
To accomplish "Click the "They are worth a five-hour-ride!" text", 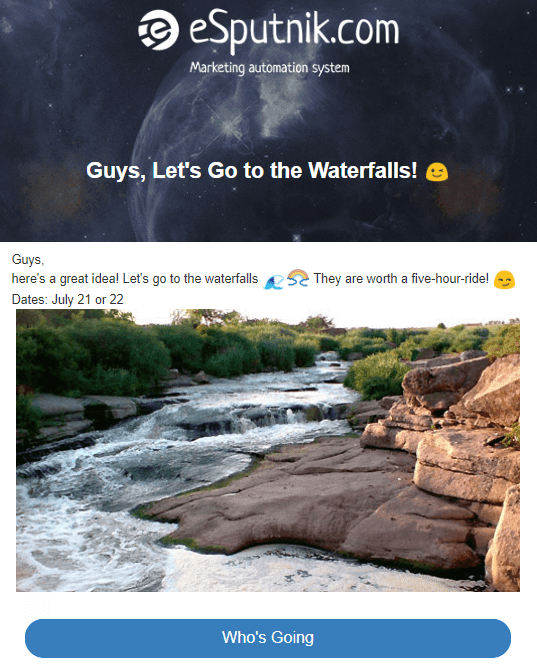I will click(x=401, y=279).
